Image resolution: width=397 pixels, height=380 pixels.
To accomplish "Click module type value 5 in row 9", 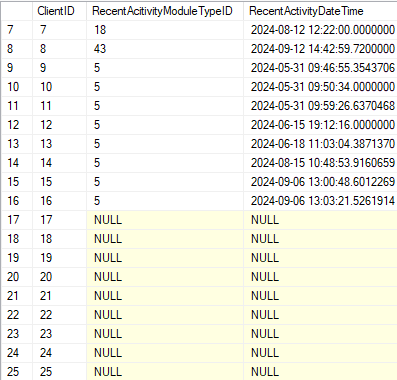I will pos(165,68).
